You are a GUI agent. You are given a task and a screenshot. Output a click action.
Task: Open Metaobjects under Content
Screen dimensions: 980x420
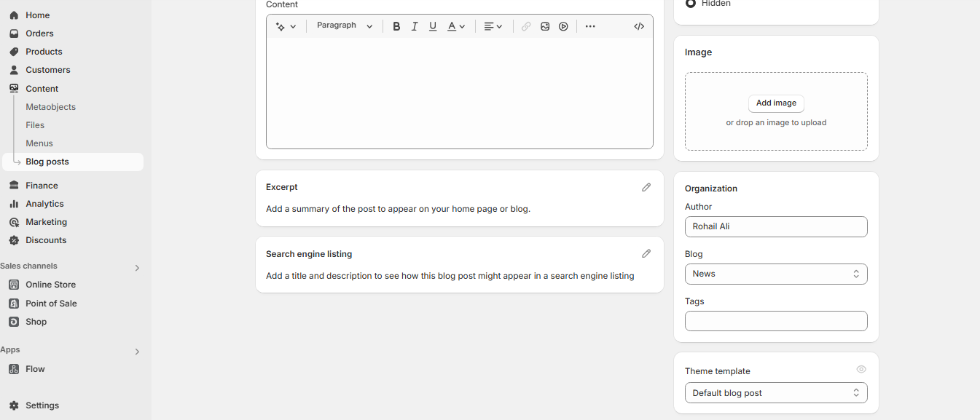tap(51, 107)
